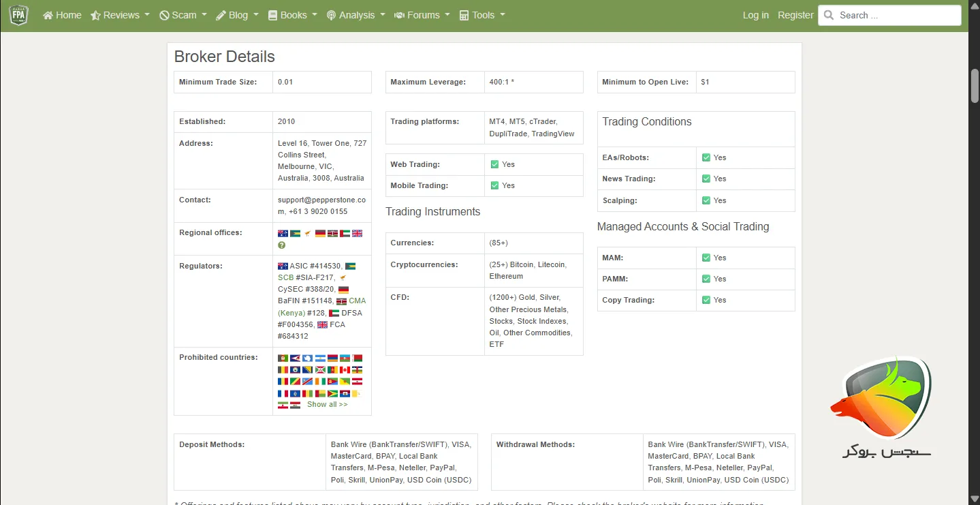Click the magnifier icon in the search box

[x=829, y=15]
